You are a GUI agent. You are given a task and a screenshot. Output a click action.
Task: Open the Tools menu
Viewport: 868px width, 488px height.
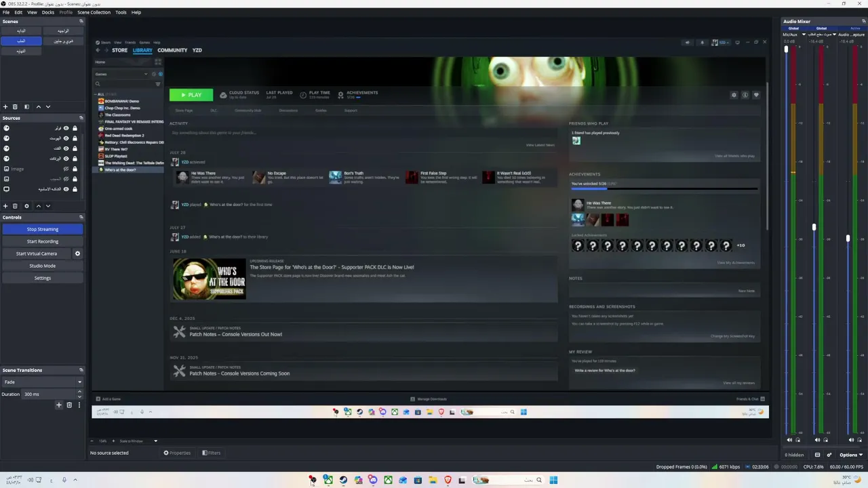pos(121,12)
